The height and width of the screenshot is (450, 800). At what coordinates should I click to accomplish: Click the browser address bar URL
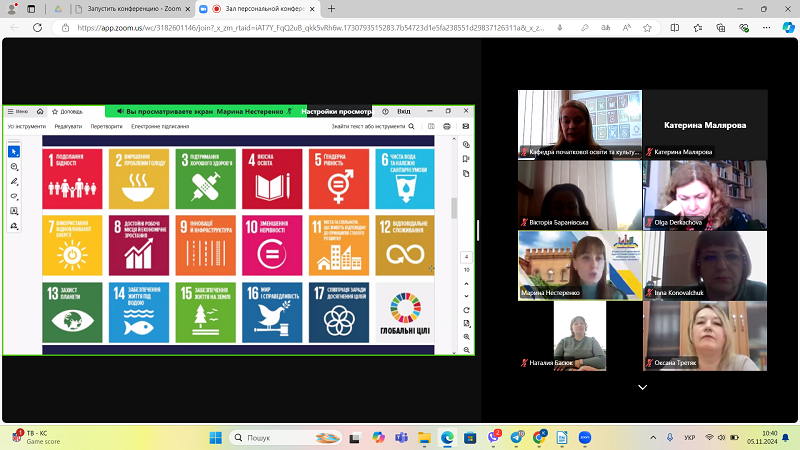311,28
